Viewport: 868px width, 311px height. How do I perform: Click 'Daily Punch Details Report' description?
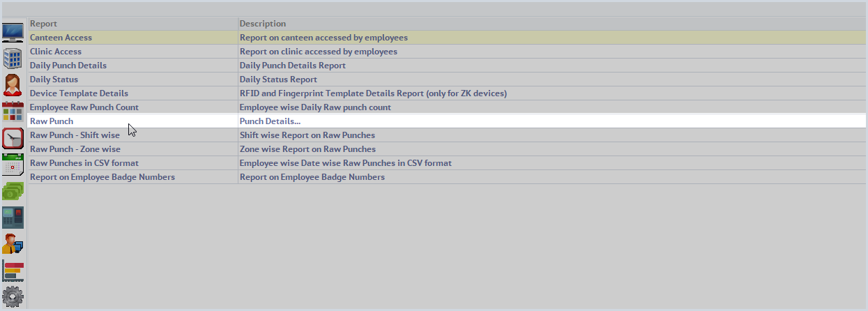coord(293,66)
